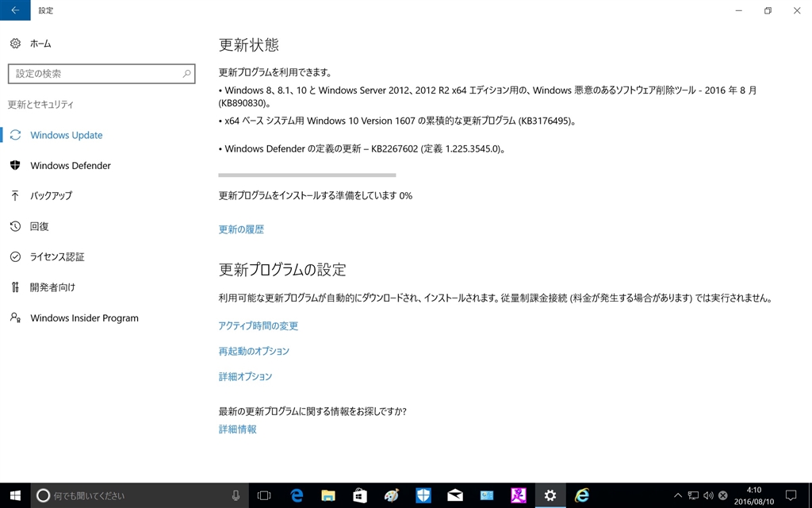Click the activation checkmark circle icon
The image size is (812, 508).
click(x=16, y=256)
